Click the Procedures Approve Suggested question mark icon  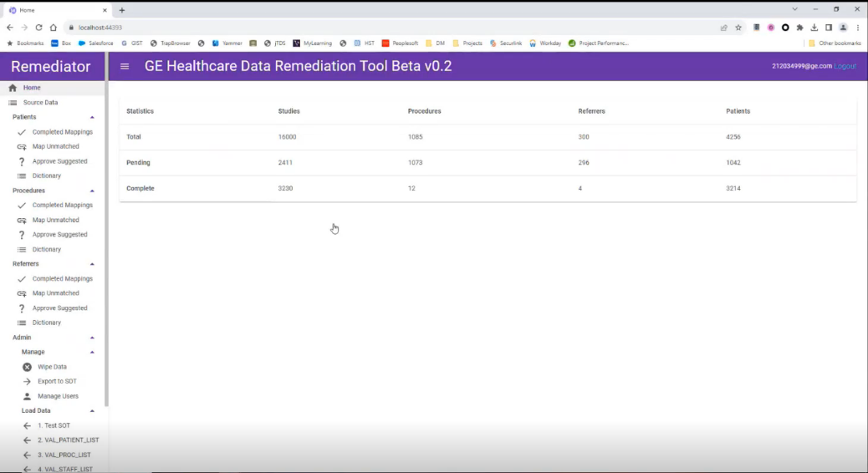[22, 235]
